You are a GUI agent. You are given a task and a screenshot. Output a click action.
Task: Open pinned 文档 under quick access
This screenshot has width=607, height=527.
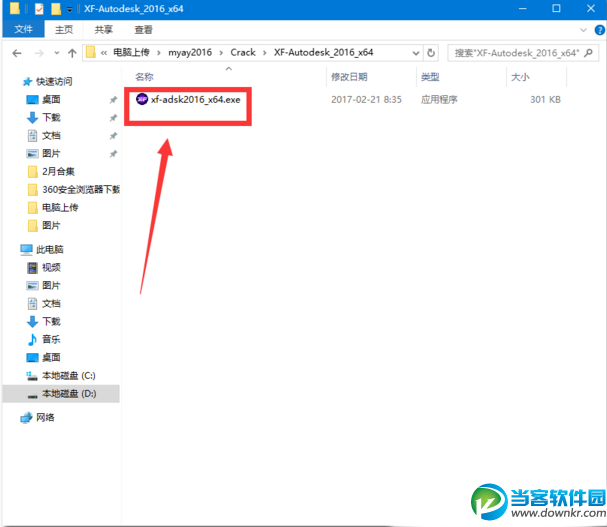51,136
